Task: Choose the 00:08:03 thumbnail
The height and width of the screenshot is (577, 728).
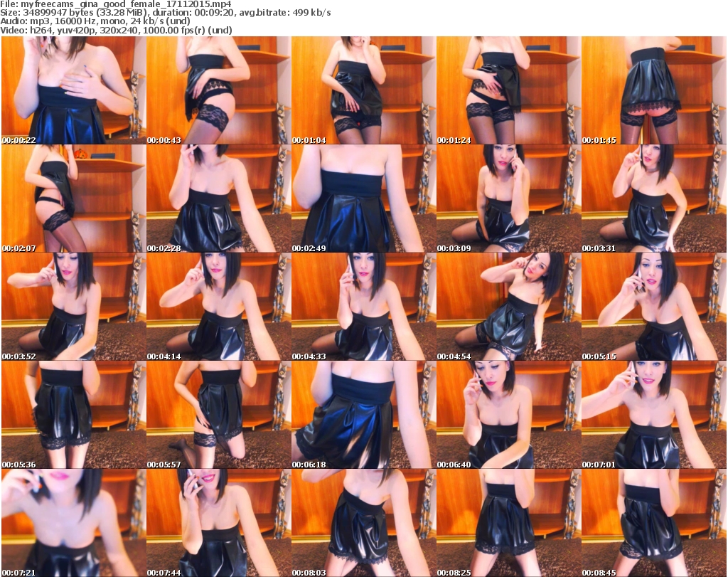Action: 363,523
